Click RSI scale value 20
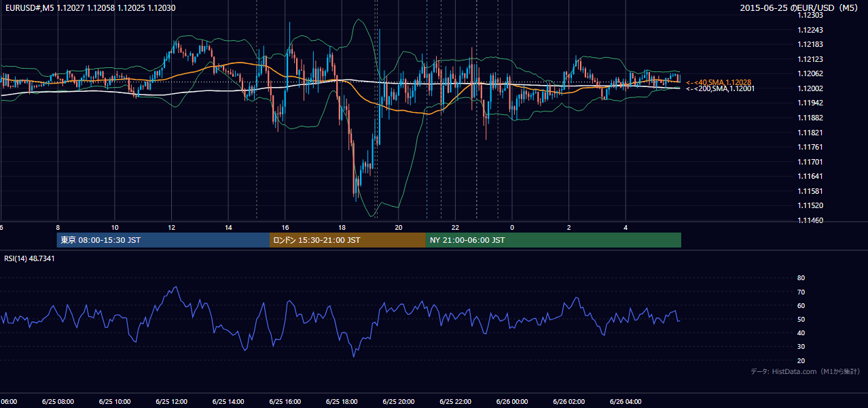The height and width of the screenshot is (408, 868). 801,360
